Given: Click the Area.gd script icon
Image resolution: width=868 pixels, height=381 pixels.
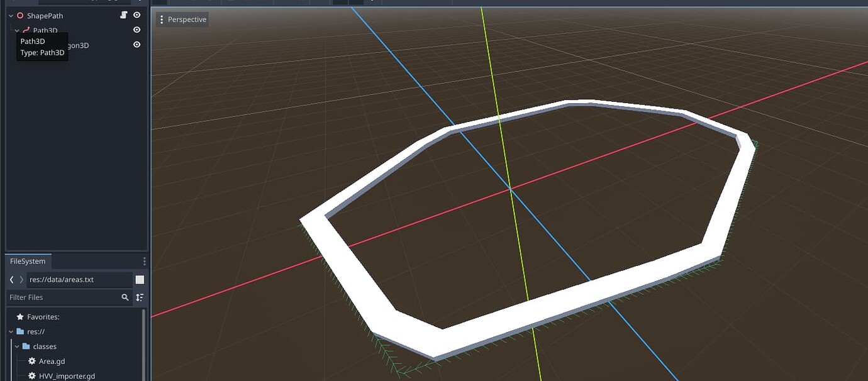Looking at the screenshot, I should [x=31, y=362].
